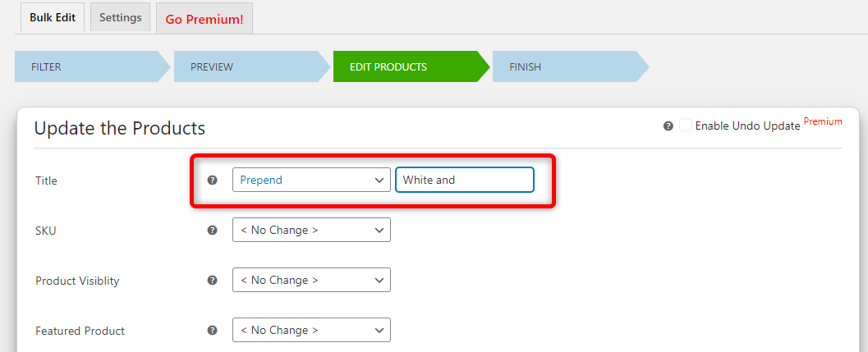868x352 pixels.
Task: Go to the FILTER step
Action: pos(92,66)
